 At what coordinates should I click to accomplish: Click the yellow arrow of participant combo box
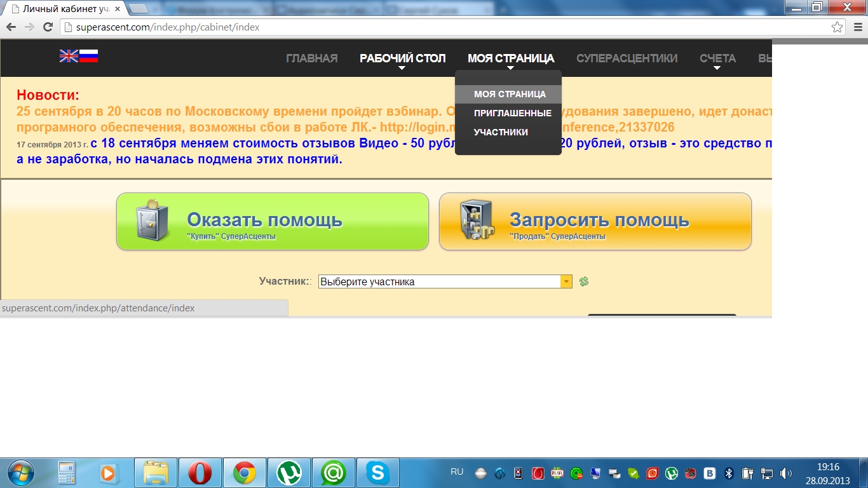click(566, 281)
